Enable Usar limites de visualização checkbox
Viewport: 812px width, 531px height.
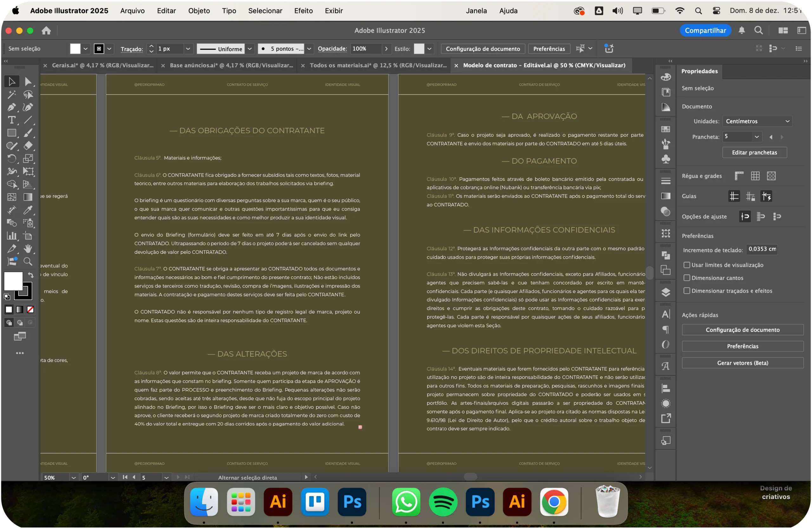[x=687, y=265]
